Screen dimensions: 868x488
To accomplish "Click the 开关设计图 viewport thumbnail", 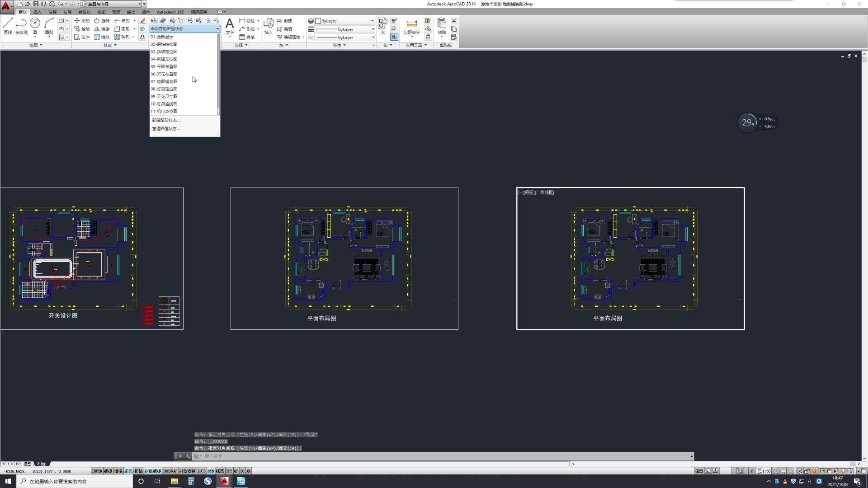I will [92, 258].
